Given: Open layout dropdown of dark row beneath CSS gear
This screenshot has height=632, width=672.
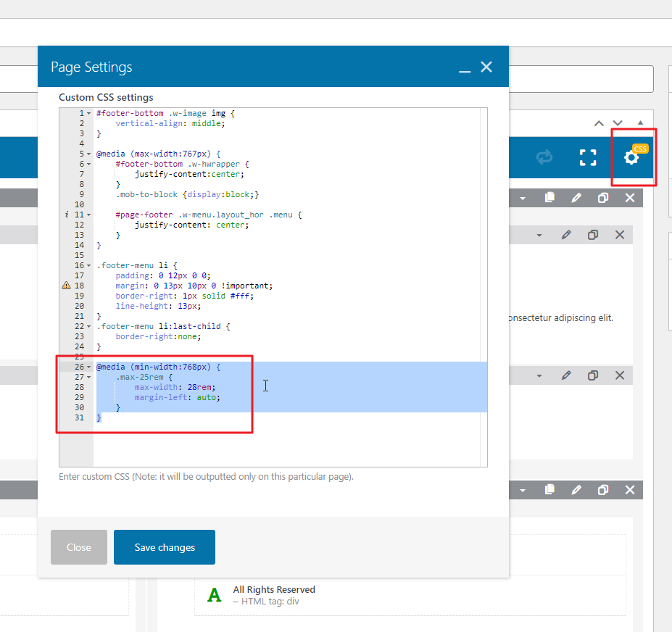Looking at the screenshot, I should 523,199.
